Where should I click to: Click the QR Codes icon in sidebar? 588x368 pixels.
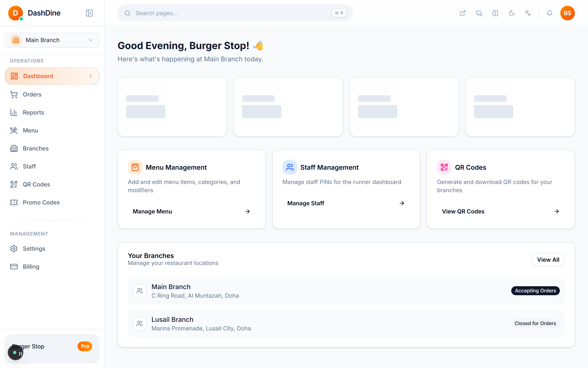(x=14, y=184)
